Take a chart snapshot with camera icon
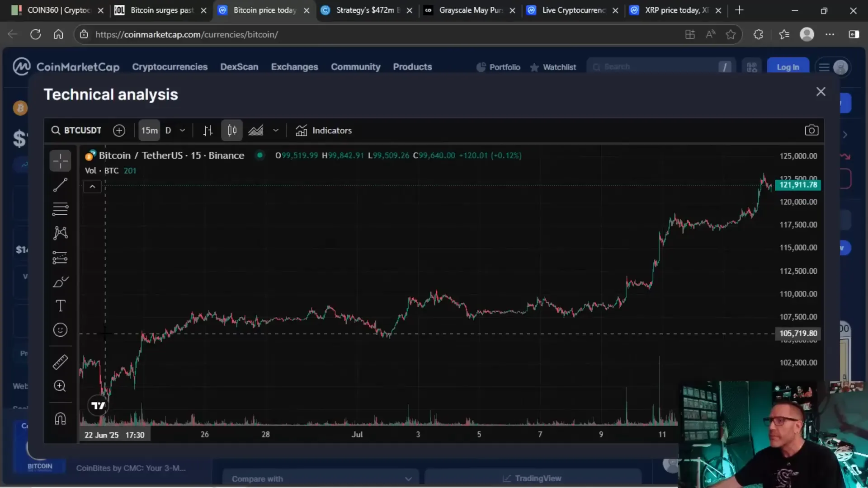This screenshot has height=488, width=868. coord(811,131)
